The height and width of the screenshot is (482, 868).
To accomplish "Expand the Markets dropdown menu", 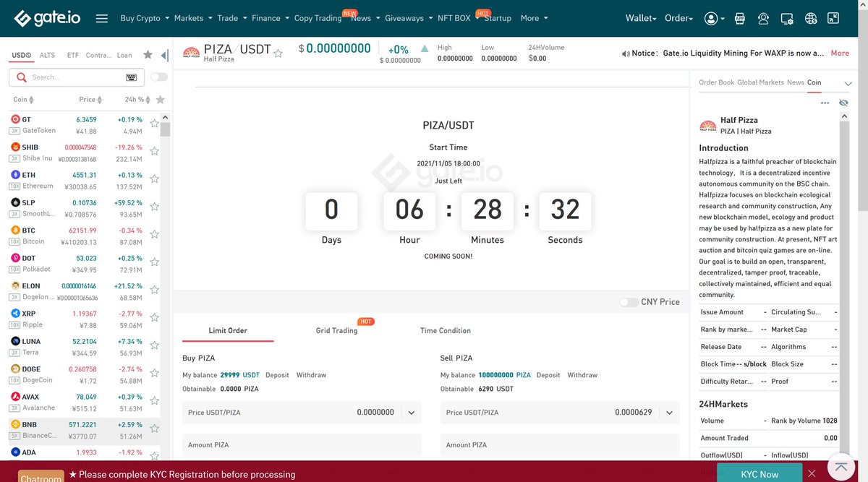I will pyautogui.click(x=193, y=18).
